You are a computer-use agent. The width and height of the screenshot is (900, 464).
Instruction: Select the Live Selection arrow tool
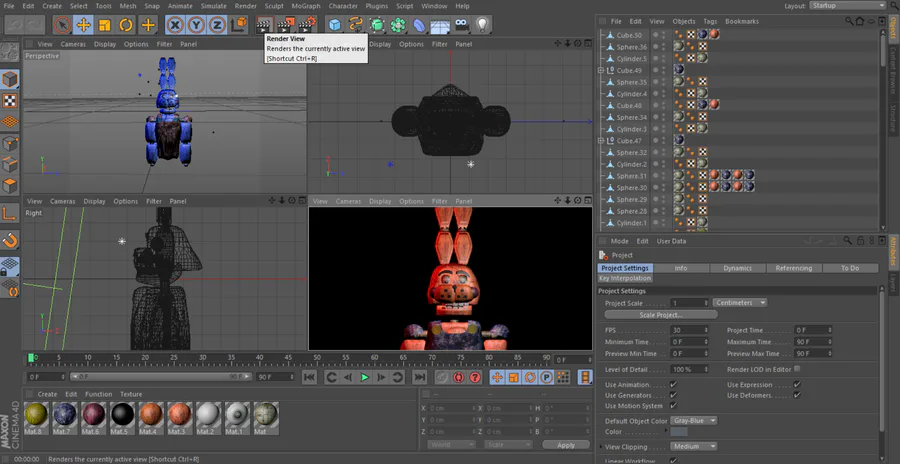pyautogui.click(x=63, y=25)
